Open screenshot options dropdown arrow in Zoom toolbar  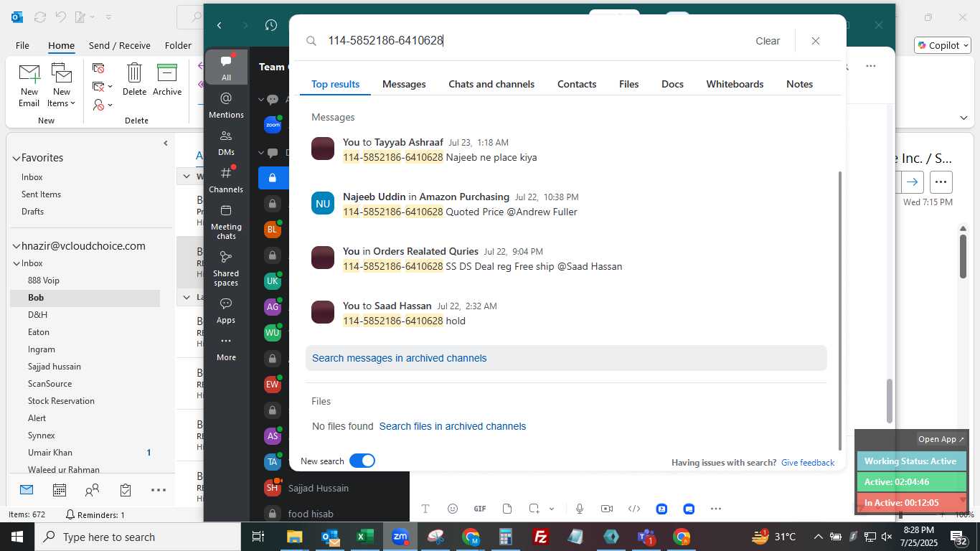click(552, 509)
